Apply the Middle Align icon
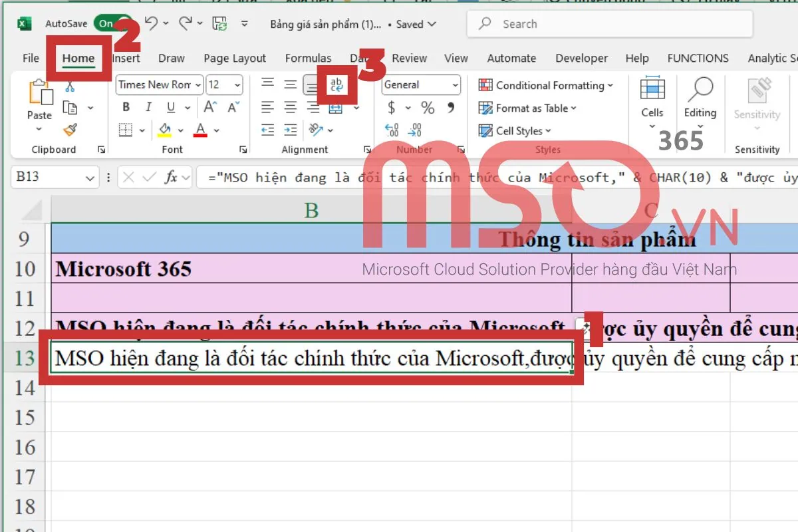This screenshot has width=798, height=532. tap(290, 84)
